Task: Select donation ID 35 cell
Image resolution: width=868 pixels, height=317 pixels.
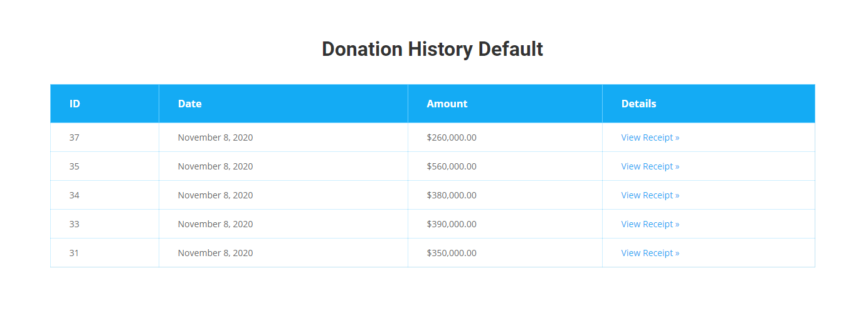Action: pyautogui.click(x=74, y=166)
